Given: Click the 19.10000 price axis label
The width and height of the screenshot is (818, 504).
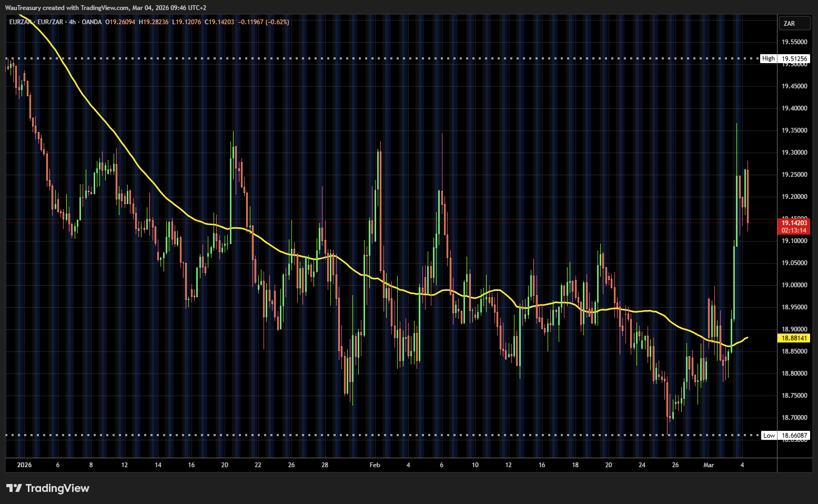Looking at the screenshot, I should click(x=794, y=241).
